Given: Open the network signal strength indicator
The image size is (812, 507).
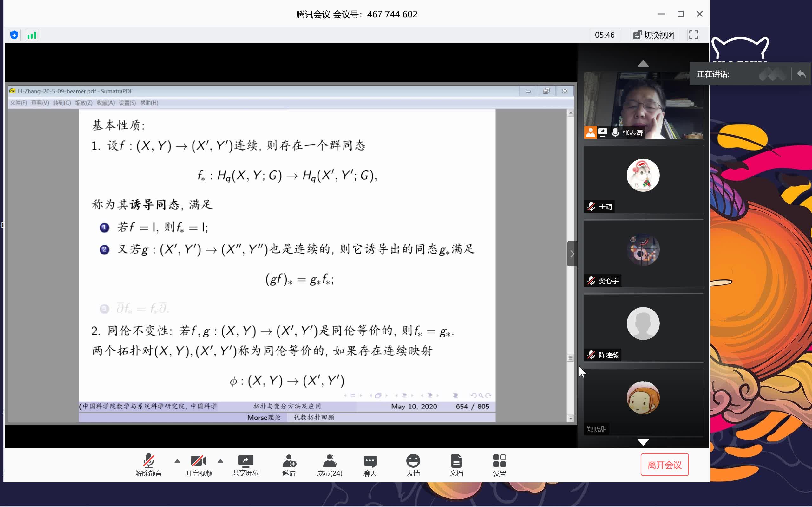Looking at the screenshot, I should pyautogui.click(x=31, y=35).
